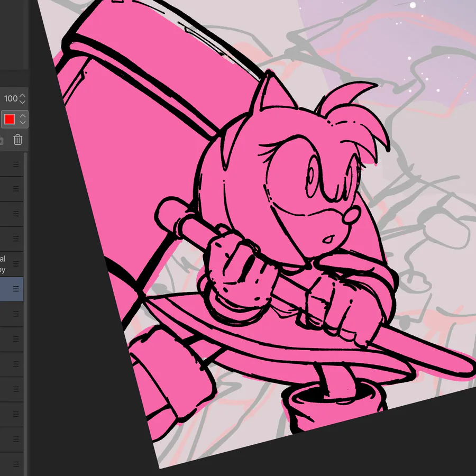This screenshot has height=476, width=476.
Task: Click the up arrow beside red swatch
Action: [23, 116]
